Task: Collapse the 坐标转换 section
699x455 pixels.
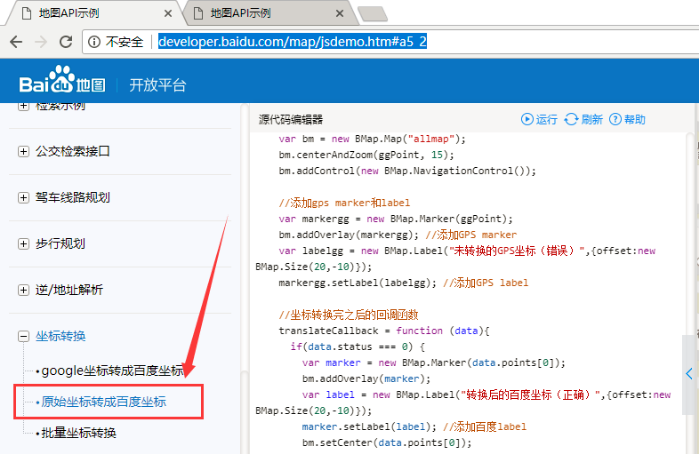Action: 24,336
